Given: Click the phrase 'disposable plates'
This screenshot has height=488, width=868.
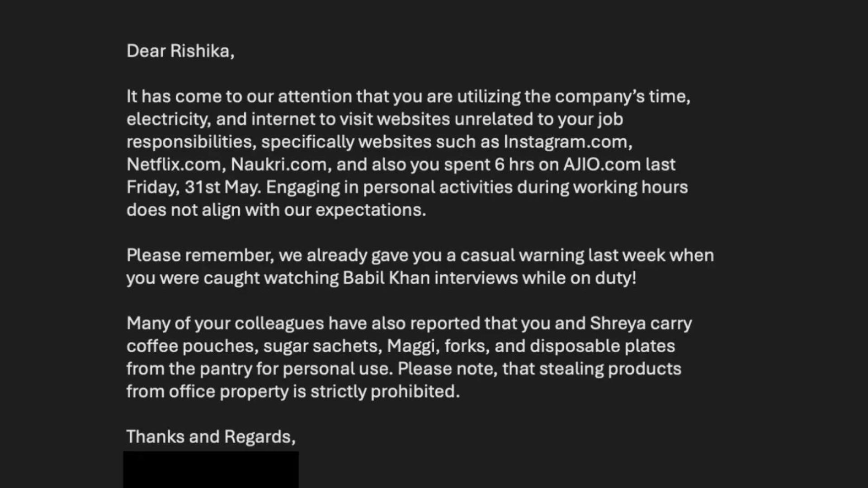Looking at the screenshot, I should [x=602, y=346].
